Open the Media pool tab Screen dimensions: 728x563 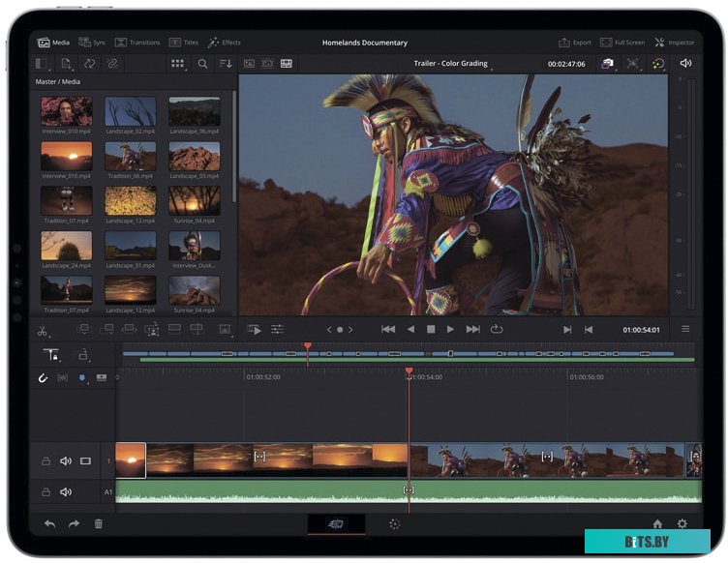coord(53,43)
